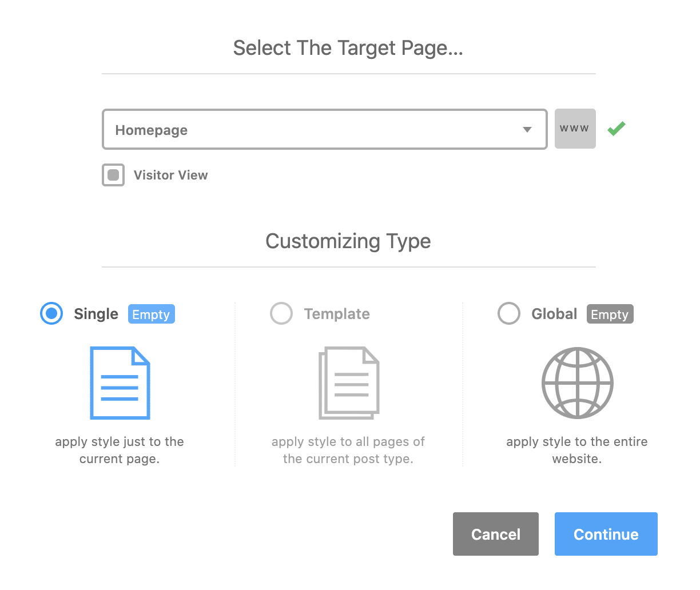
Task: Click the Single option label
Action: tap(96, 313)
